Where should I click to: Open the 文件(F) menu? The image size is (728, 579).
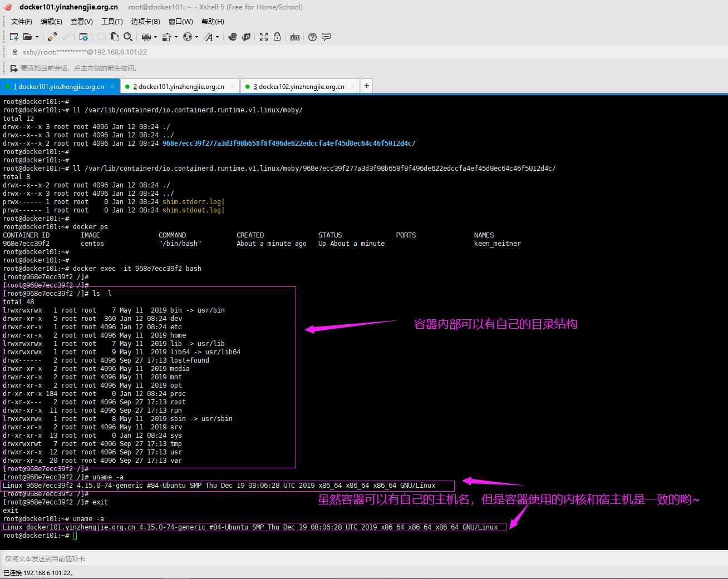(x=22, y=22)
